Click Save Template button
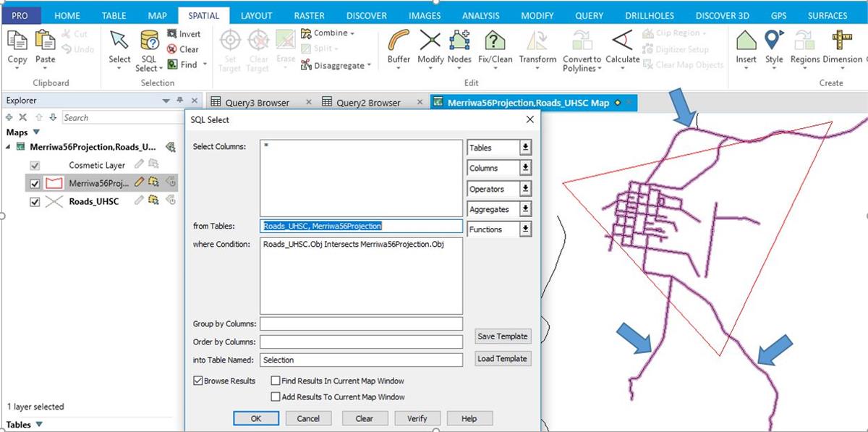Image resolution: width=868 pixels, height=432 pixels. pos(502,336)
